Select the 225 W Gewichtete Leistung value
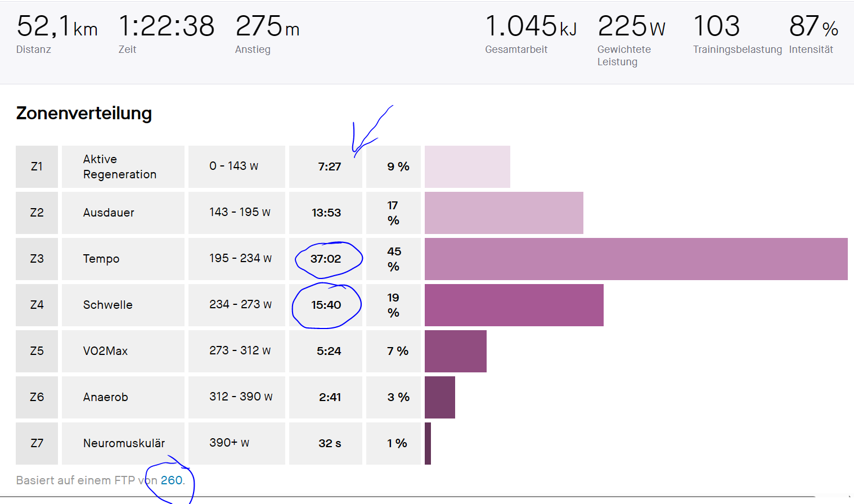 (631, 26)
